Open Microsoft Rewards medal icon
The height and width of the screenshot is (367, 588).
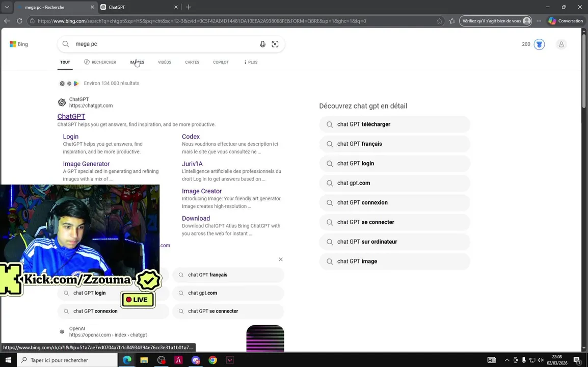(x=539, y=44)
